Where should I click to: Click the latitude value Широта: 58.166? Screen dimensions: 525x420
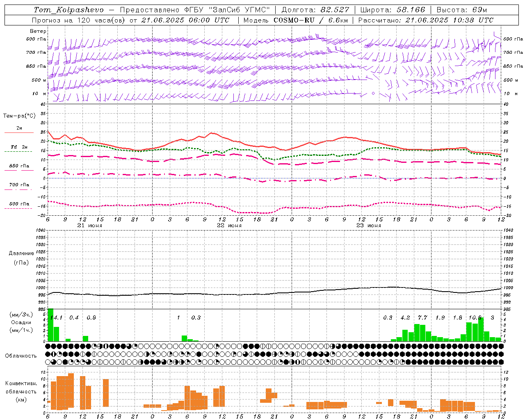[x=393, y=10]
